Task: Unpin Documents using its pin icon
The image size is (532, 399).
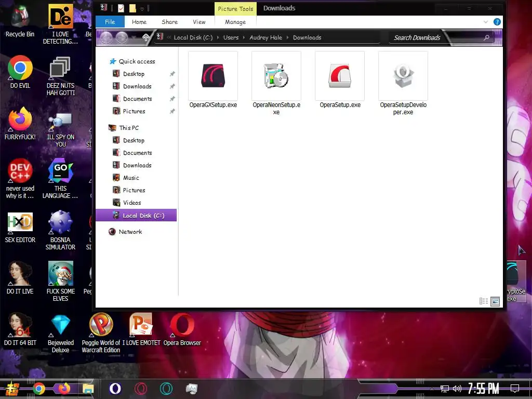Action: coord(172,99)
